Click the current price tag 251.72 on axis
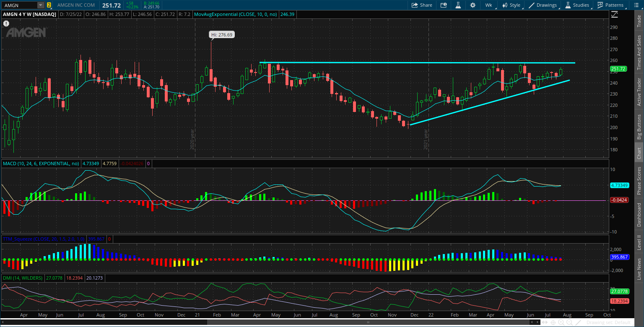644x327 pixels. [618, 69]
